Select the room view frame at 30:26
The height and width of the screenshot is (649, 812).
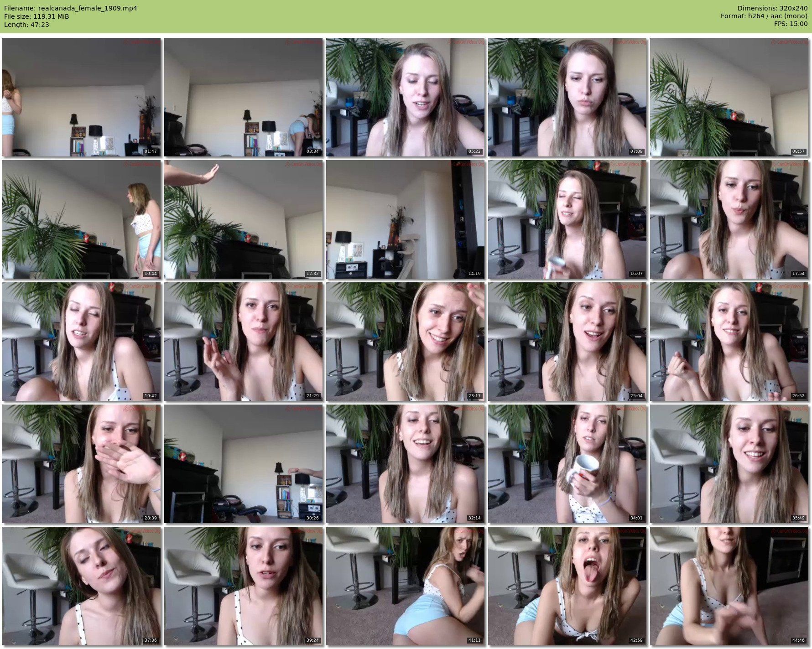click(x=243, y=464)
